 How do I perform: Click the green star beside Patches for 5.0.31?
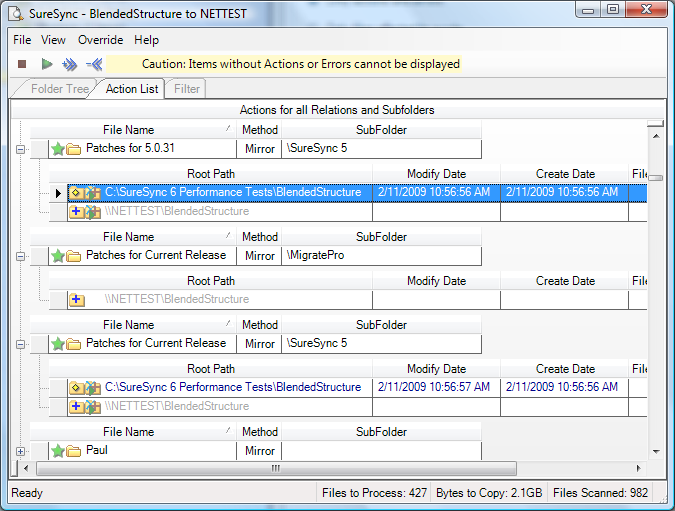[58, 149]
